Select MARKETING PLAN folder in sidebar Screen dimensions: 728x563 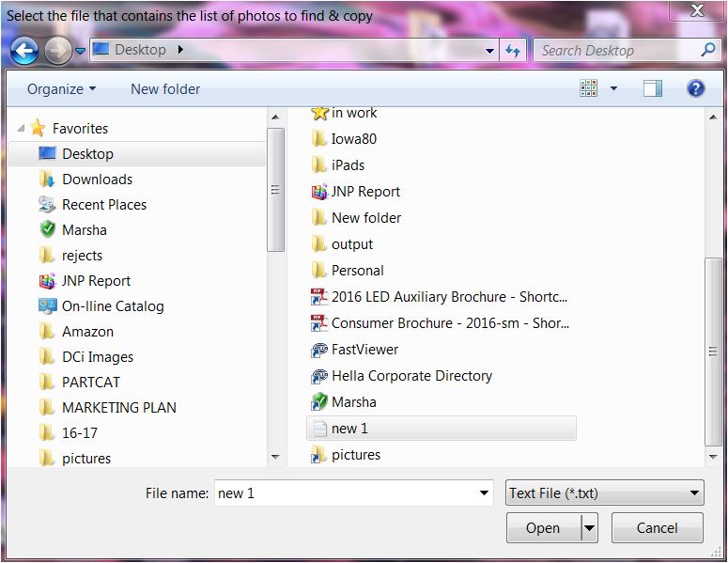coord(108,407)
